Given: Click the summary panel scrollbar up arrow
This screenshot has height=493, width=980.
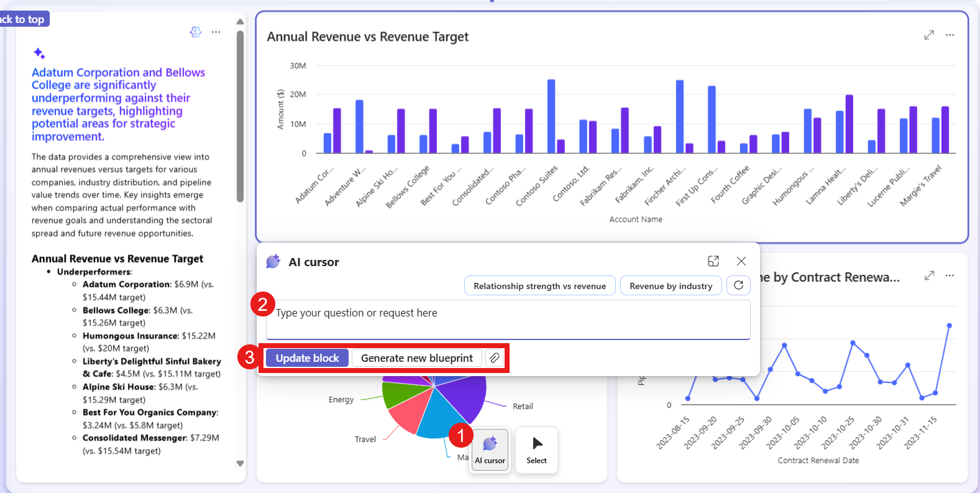Looking at the screenshot, I should (240, 22).
